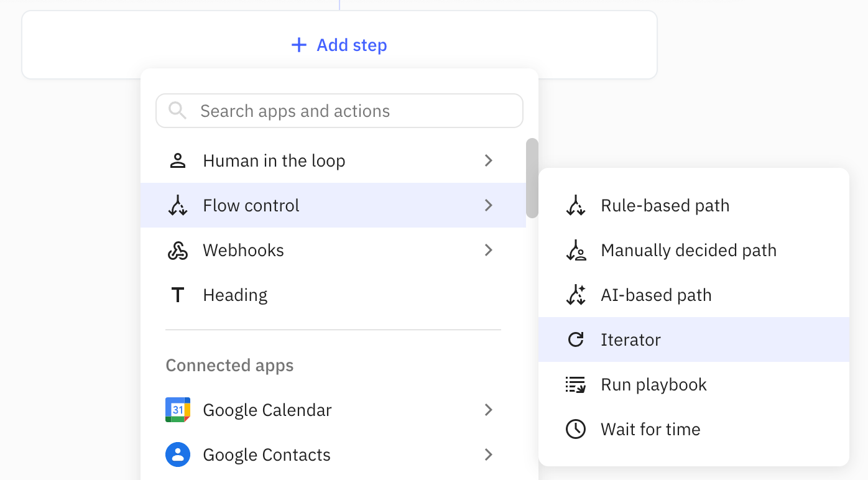Click the branching arrows icon for Flow control

coord(178,205)
